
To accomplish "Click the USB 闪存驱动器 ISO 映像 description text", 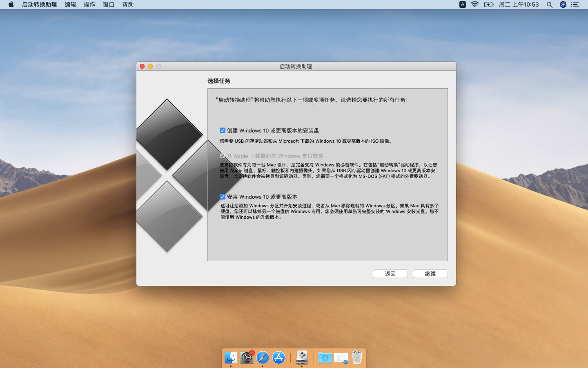I will [307, 141].
